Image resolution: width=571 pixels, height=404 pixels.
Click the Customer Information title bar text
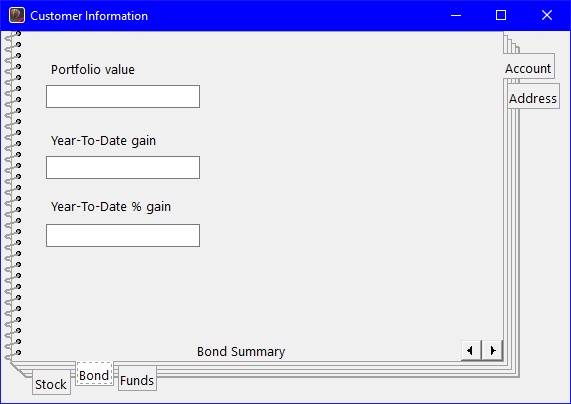[89, 16]
